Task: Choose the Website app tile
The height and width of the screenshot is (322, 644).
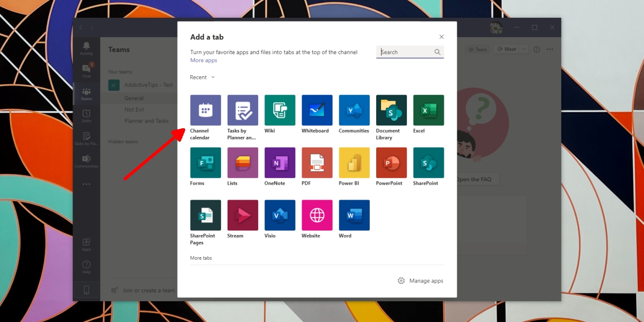Action: point(317,215)
